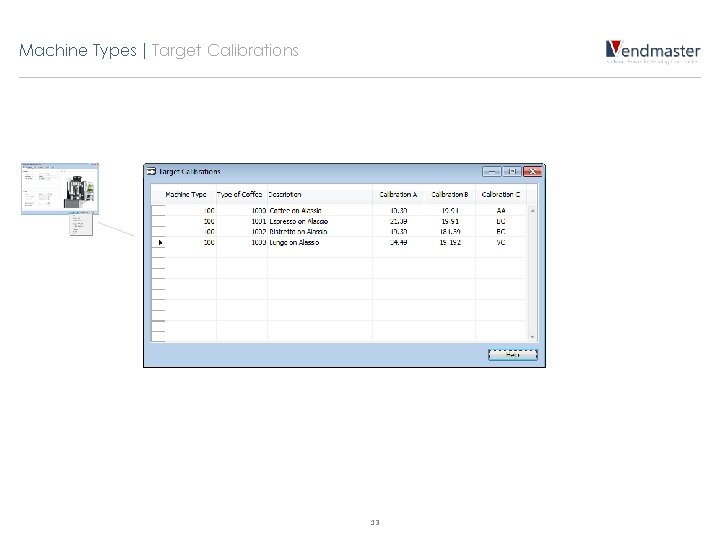
Task: Click the Vendmaster logo
Action: (652, 51)
